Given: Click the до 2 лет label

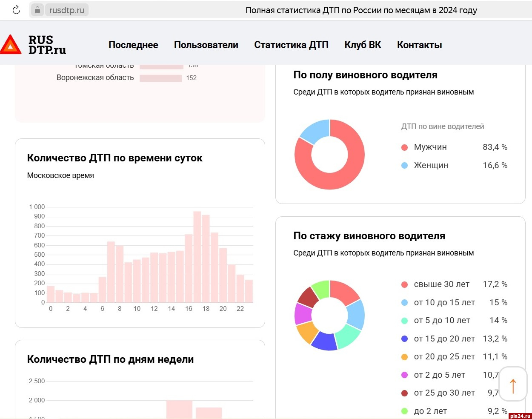Looking at the screenshot, I should [x=430, y=411].
